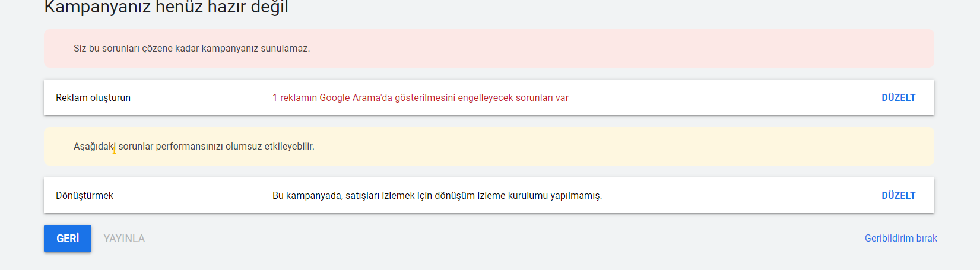Screen dimensions: 980x270
Task: Click the greyed-out YAYINLA button
Action: click(x=124, y=239)
